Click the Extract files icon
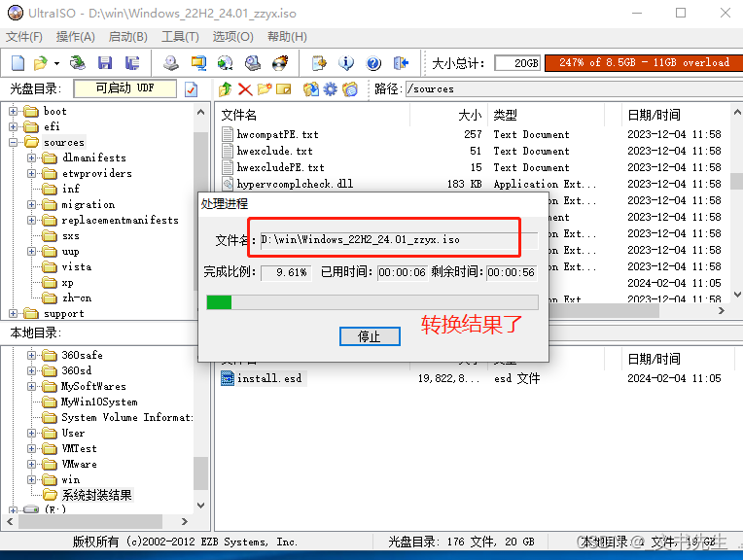Screen dimensions: 743x560 [311, 89]
